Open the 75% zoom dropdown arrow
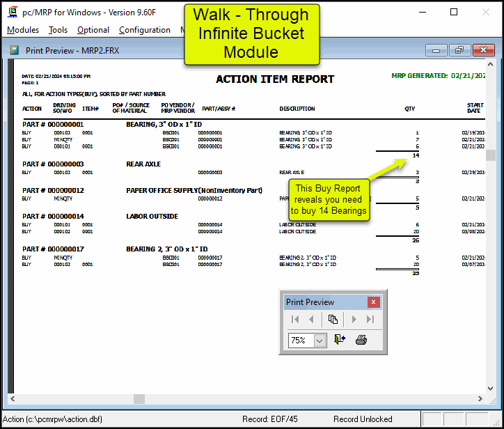 [320, 341]
